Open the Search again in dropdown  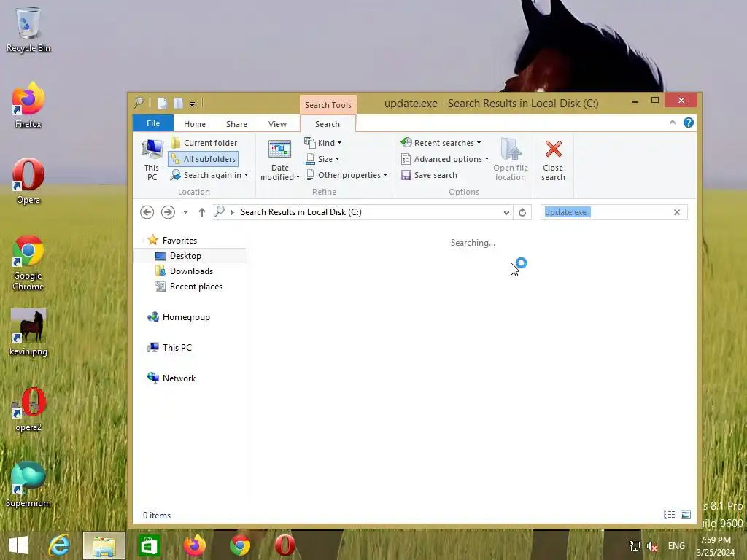click(x=209, y=175)
